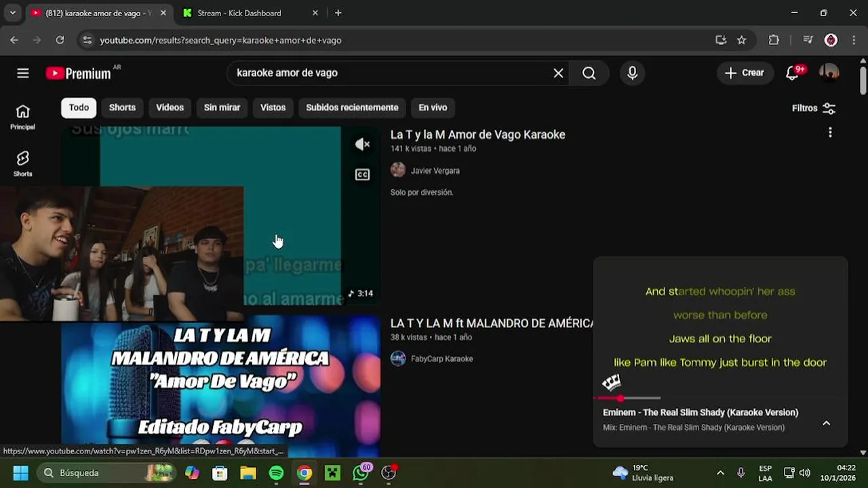Select the En vivo filter chip
868x488 pixels.
tap(433, 108)
